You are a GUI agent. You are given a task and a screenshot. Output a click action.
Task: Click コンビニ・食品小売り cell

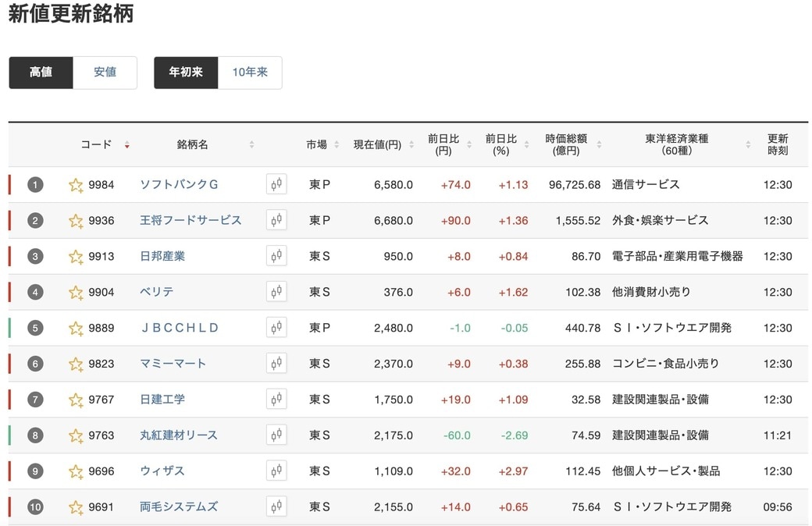point(666,364)
